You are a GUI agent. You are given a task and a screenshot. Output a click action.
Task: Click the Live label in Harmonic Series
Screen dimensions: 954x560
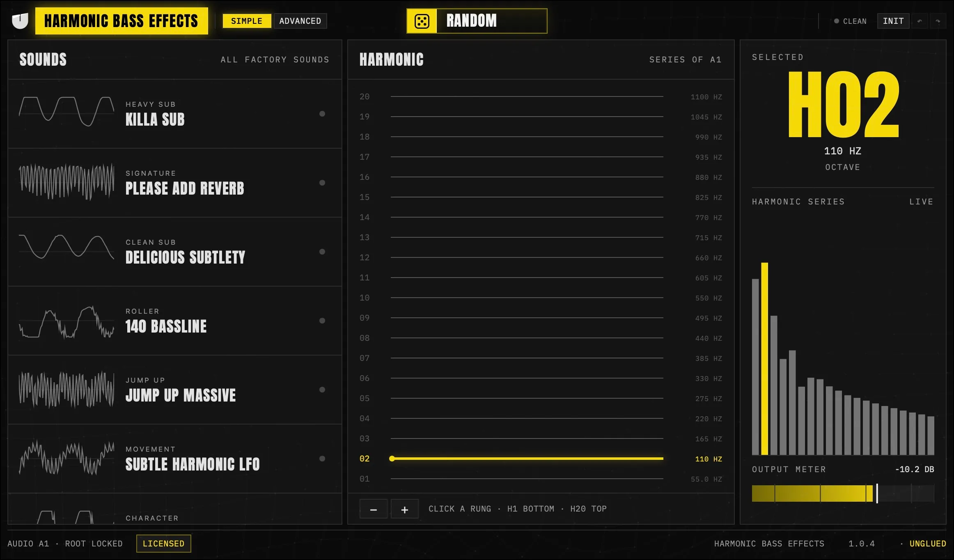pyautogui.click(x=921, y=202)
